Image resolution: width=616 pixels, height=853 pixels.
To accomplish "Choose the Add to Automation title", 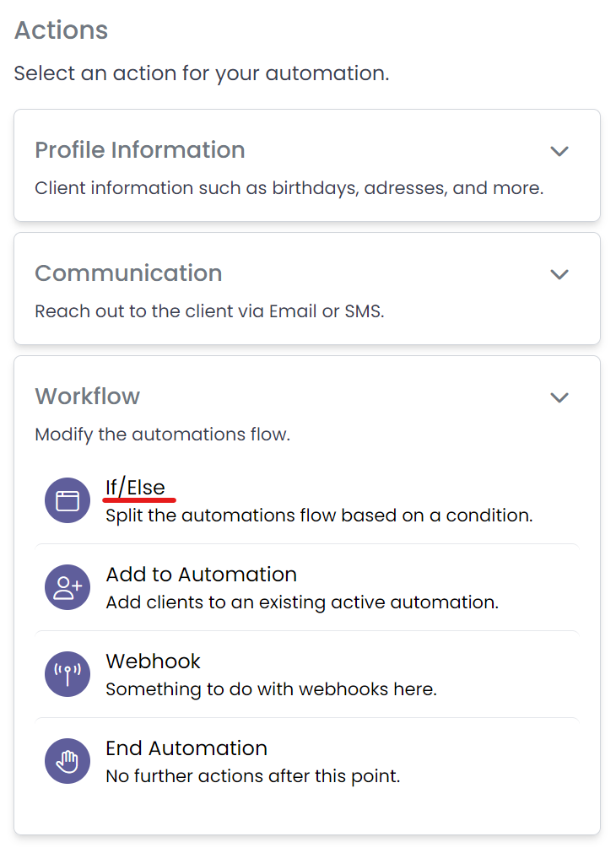I will pos(201,575).
